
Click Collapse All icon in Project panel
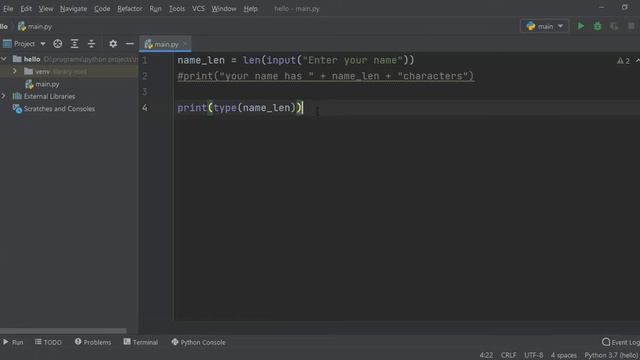(x=91, y=44)
